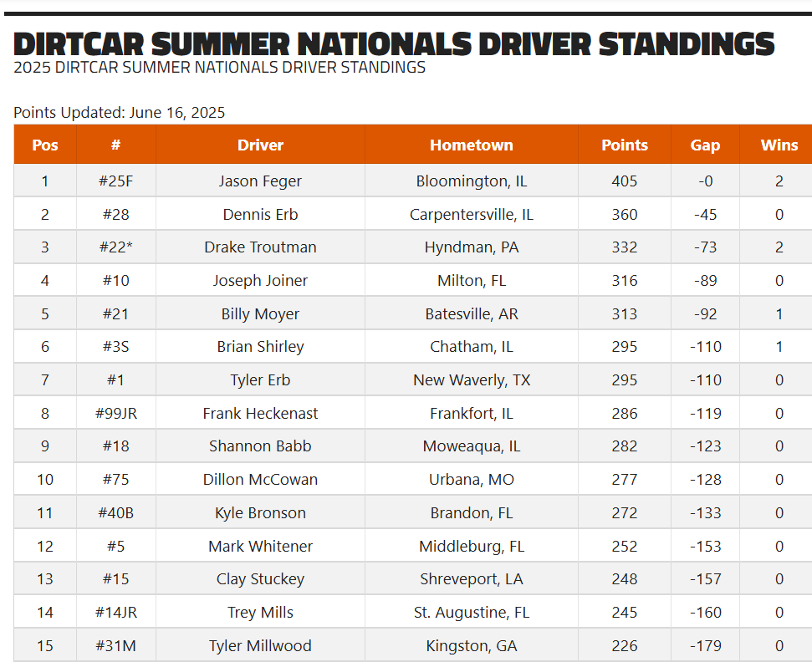The image size is (812, 662).
Task: Click Tyler Erb's name
Action: tap(260, 380)
